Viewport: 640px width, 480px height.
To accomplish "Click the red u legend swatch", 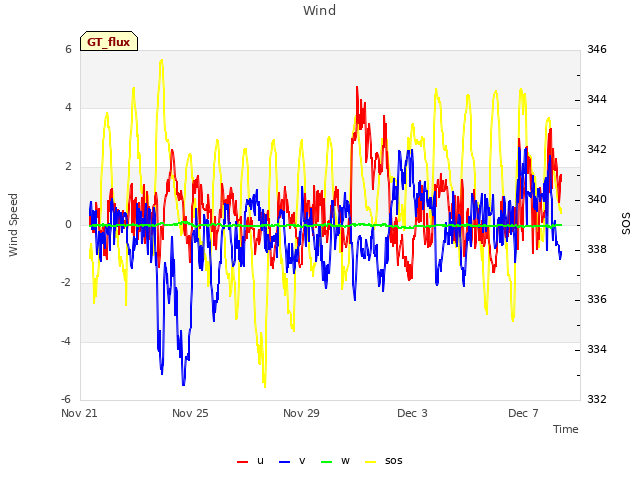I will [x=242, y=462].
